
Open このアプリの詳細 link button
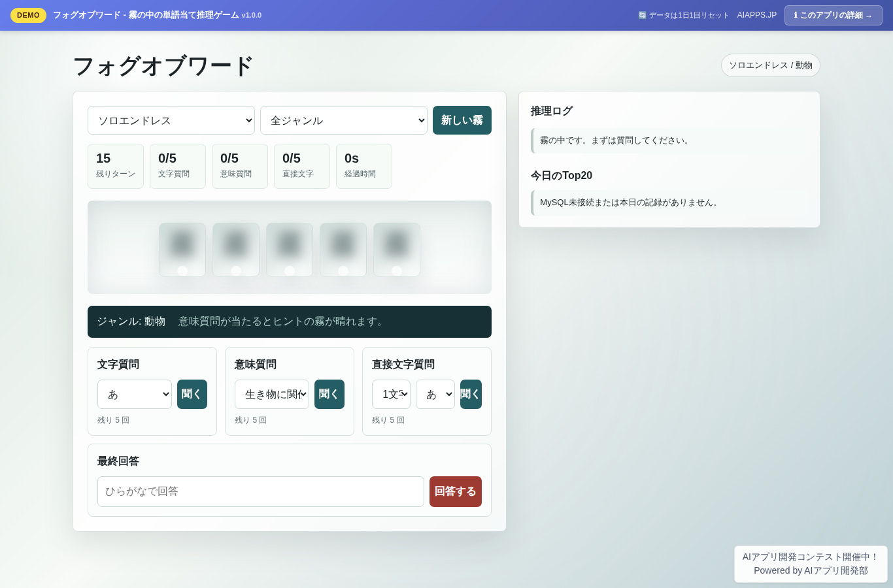tap(834, 15)
